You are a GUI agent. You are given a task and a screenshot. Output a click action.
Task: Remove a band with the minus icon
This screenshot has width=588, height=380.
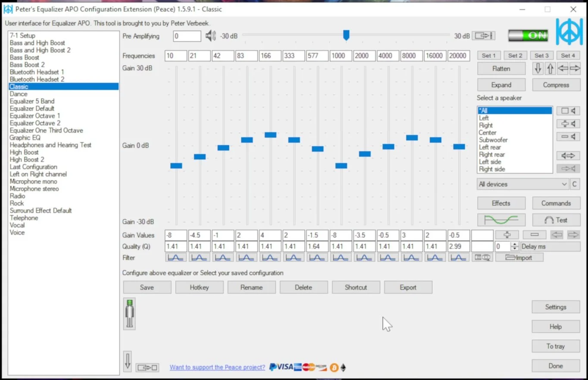pyautogui.click(x=535, y=235)
